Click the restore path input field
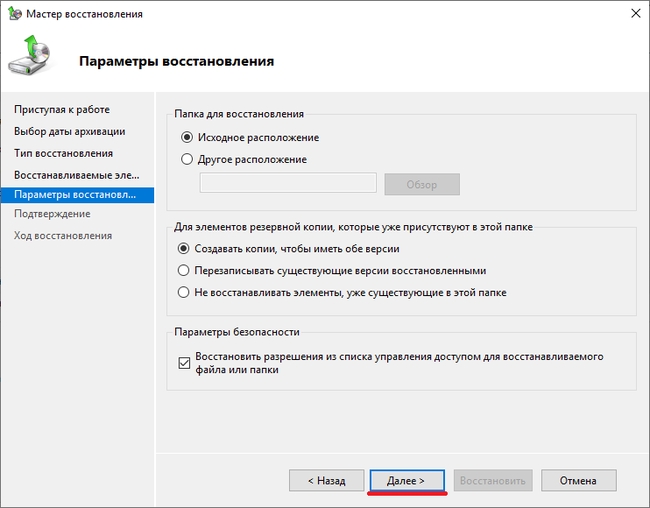This screenshot has width=650, height=508. click(288, 183)
